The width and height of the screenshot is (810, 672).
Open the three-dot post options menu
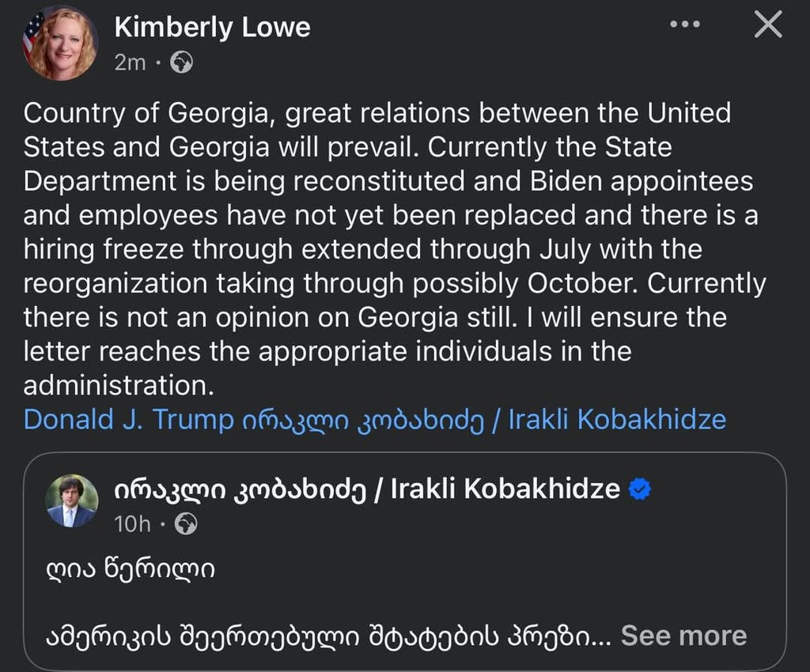click(x=685, y=25)
